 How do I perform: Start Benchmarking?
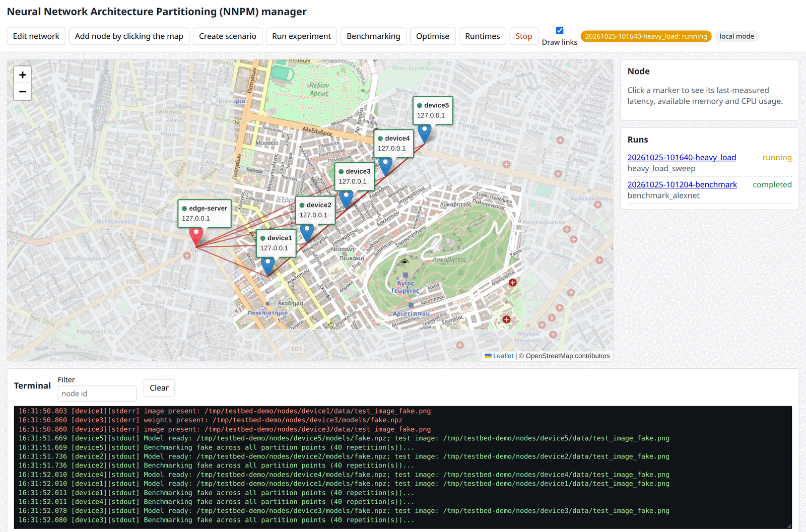coord(373,36)
